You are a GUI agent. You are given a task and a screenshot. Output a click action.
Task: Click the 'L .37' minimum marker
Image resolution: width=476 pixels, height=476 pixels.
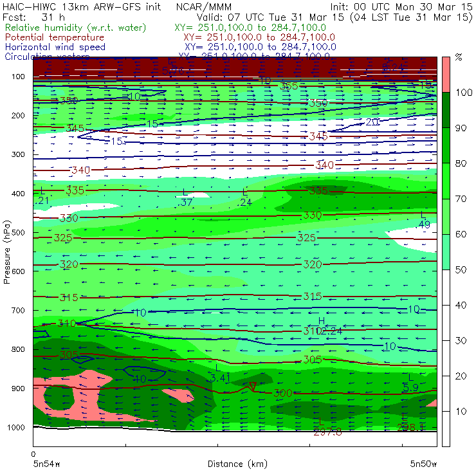coord(185,197)
